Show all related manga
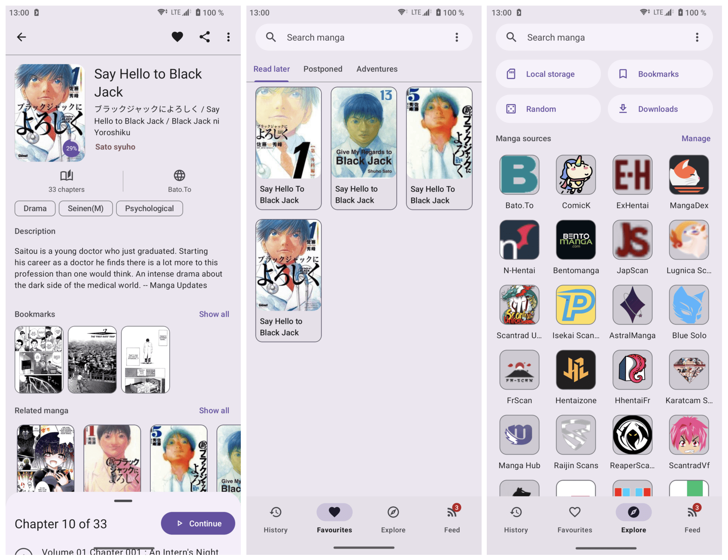 click(x=214, y=411)
